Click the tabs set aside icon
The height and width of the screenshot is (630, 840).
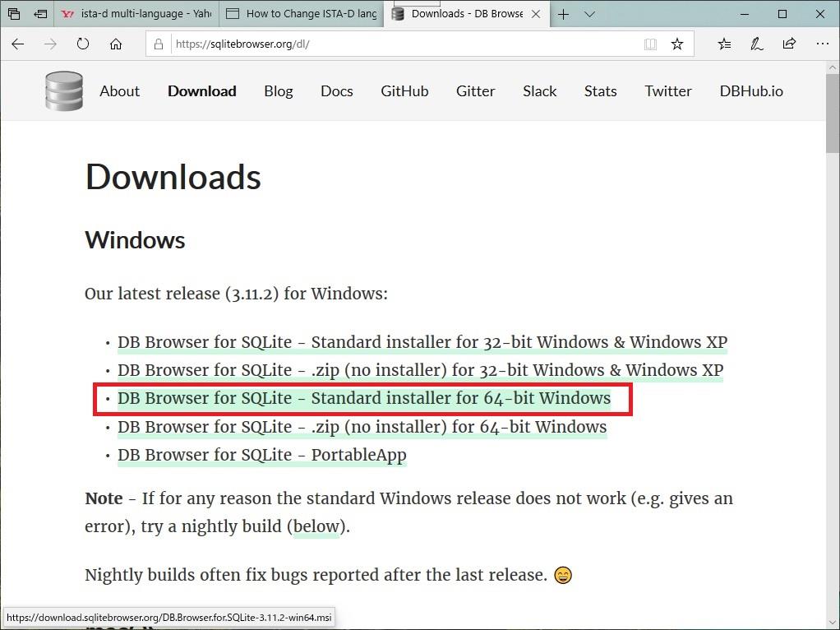point(14,14)
